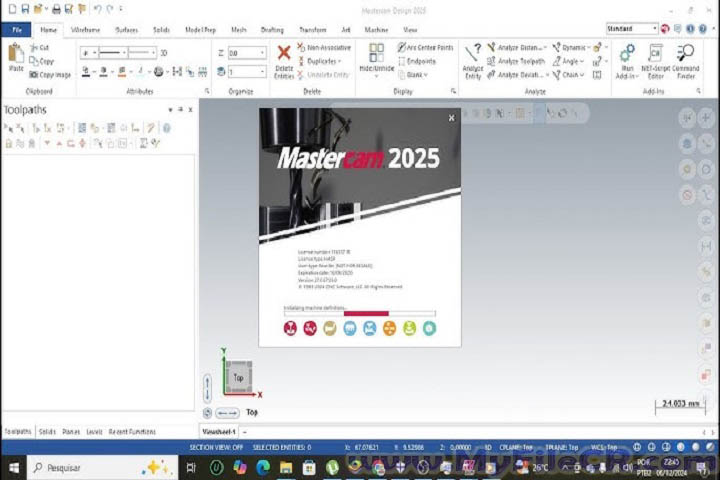
Task: Click the wireframe color swatch
Action: coord(86,72)
